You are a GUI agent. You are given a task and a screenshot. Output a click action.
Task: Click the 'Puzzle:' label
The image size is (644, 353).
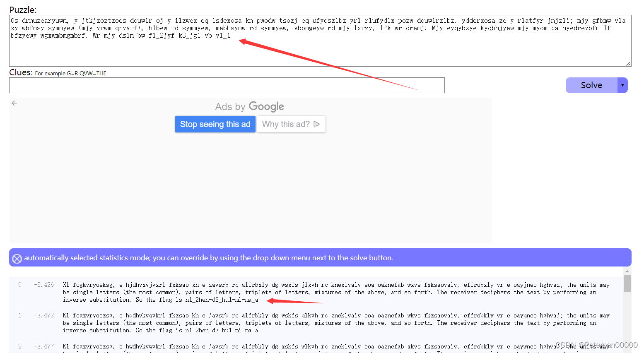23,10
